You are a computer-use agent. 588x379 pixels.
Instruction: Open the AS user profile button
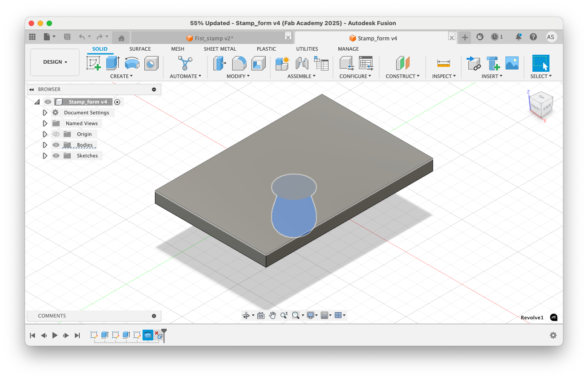pos(551,37)
